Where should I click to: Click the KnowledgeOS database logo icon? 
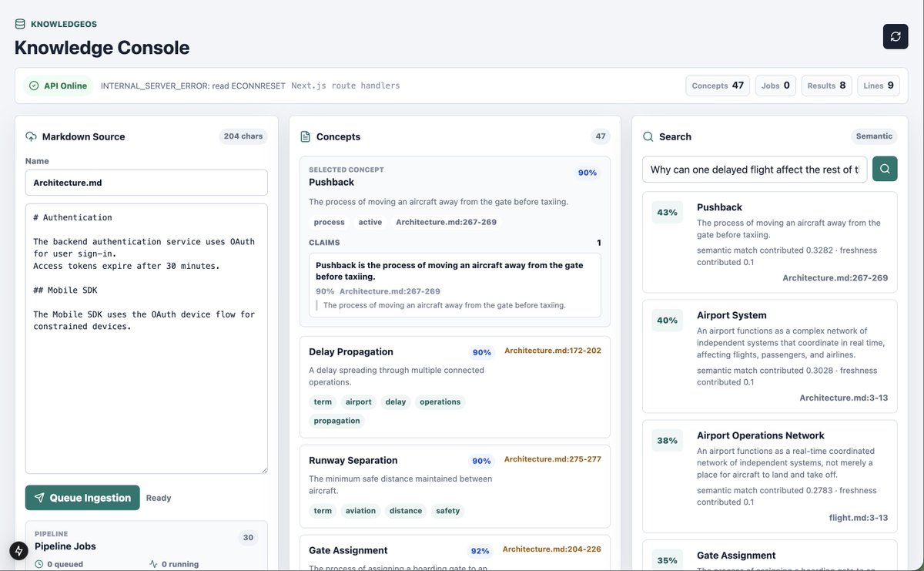pyautogui.click(x=20, y=24)
